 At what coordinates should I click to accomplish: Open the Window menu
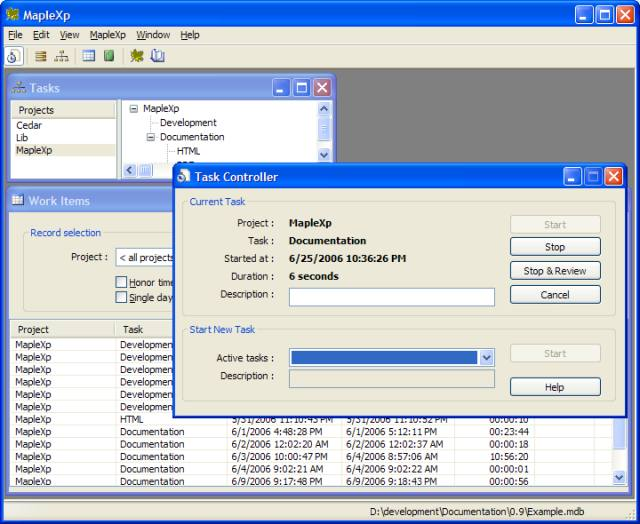pos(153,35)
